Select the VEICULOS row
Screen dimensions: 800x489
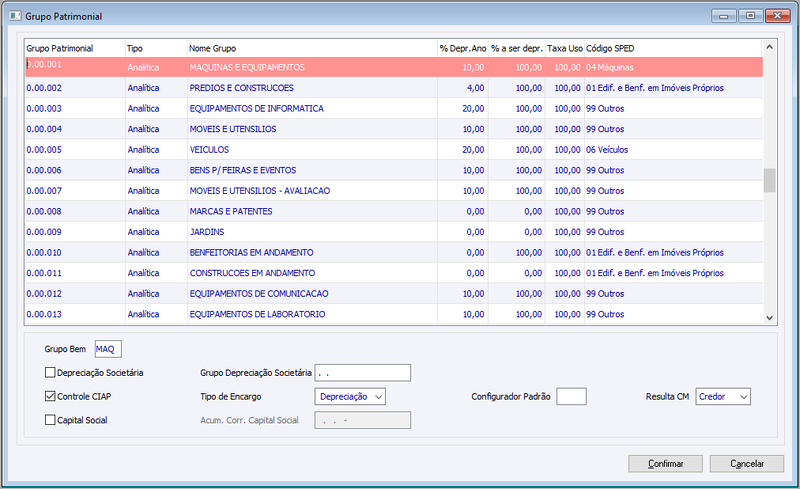[x=394, y=150]
